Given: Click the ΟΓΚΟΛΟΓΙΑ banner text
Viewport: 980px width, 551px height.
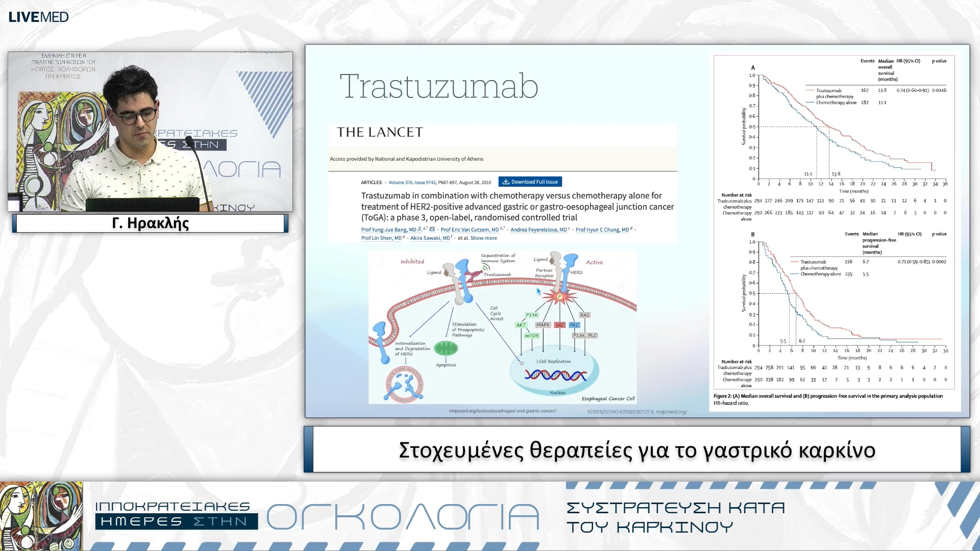Looking at the screenshot, I should point(403,516).
